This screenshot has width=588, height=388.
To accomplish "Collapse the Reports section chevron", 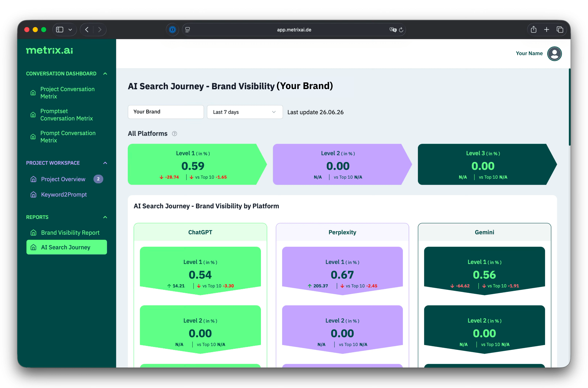I will (x=105, y=217).
